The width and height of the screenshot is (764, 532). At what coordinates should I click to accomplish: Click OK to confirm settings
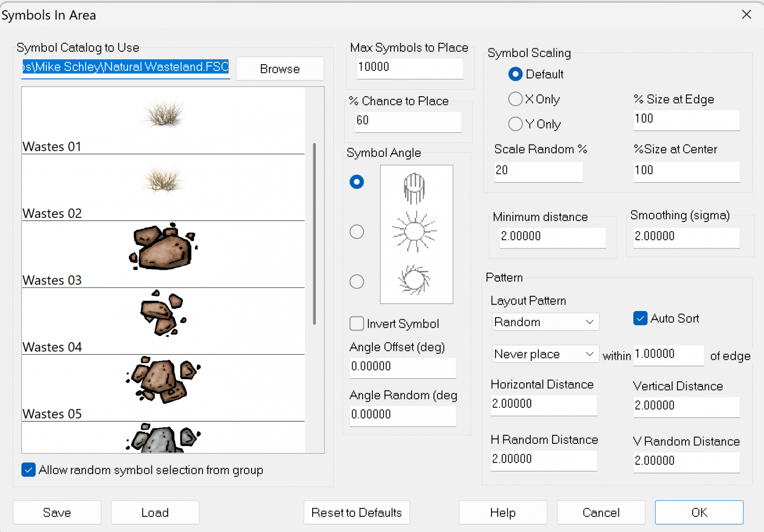(699, 513)
